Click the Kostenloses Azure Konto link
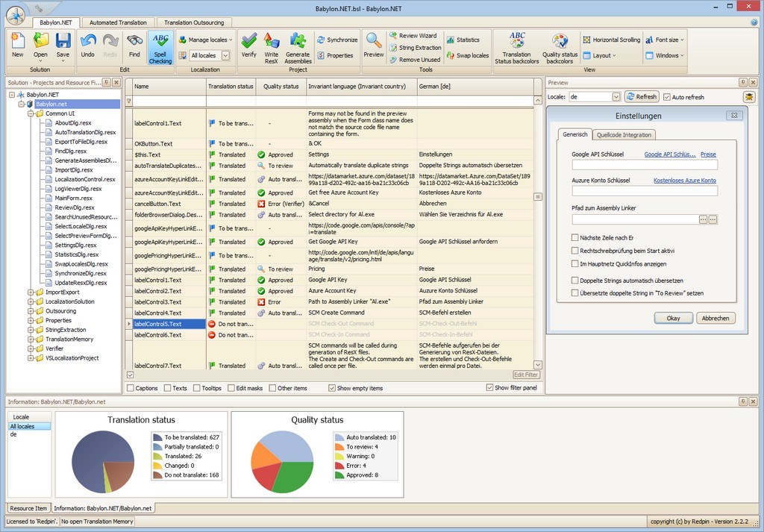 coord(685,181)
